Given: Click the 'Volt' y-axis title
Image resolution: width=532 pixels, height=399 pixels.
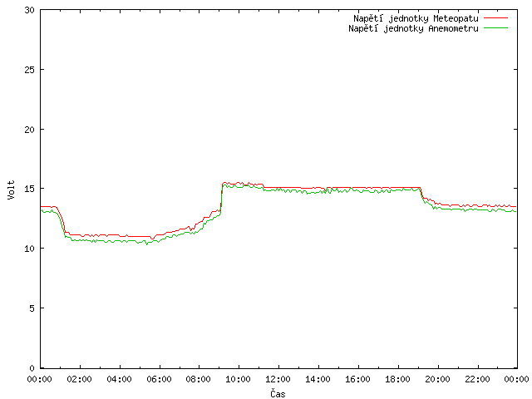Looking at the screenshot, I should (11, 190).
